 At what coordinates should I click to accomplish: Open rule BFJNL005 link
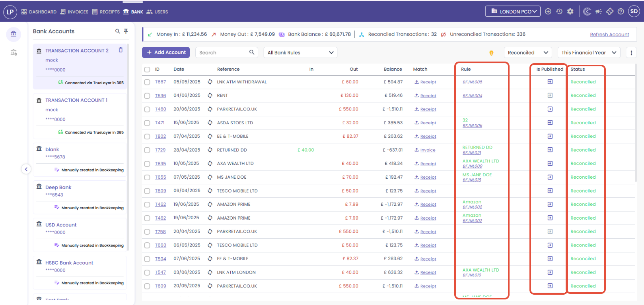pos(472,82)
